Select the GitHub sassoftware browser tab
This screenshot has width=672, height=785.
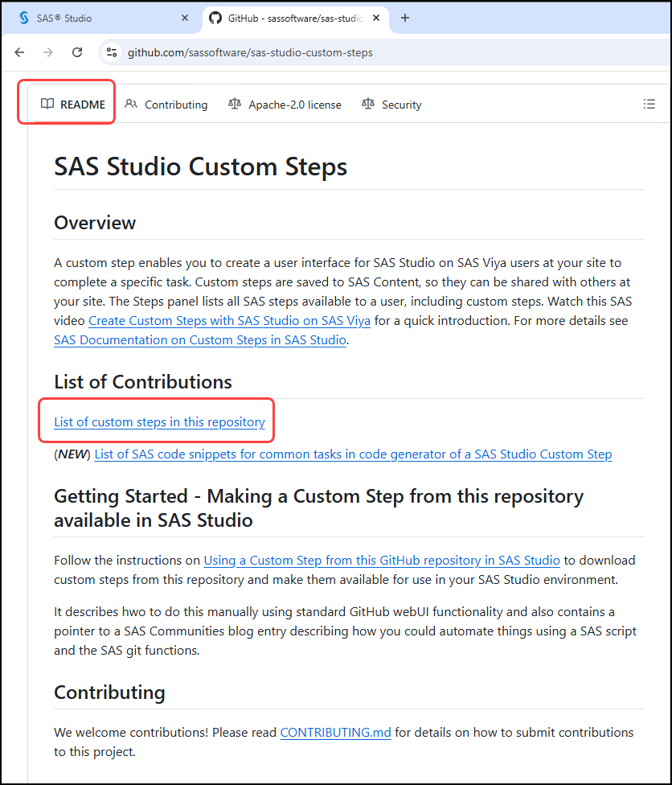pos(295,18)
